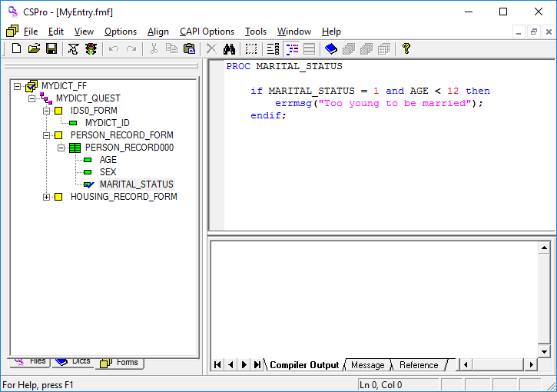Switch to the Message tab
The width and height of the screenshot is (557, 392).
click(x=367, y=365)
